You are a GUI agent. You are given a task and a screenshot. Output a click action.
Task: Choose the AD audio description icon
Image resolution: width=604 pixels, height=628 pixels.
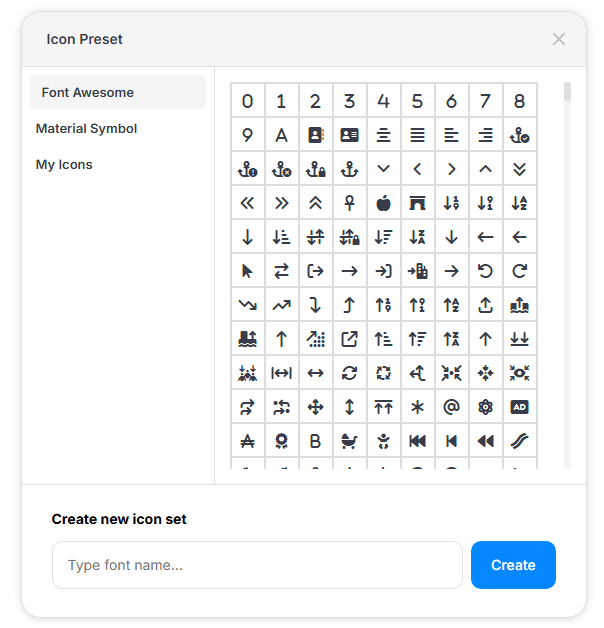(519, 407)
